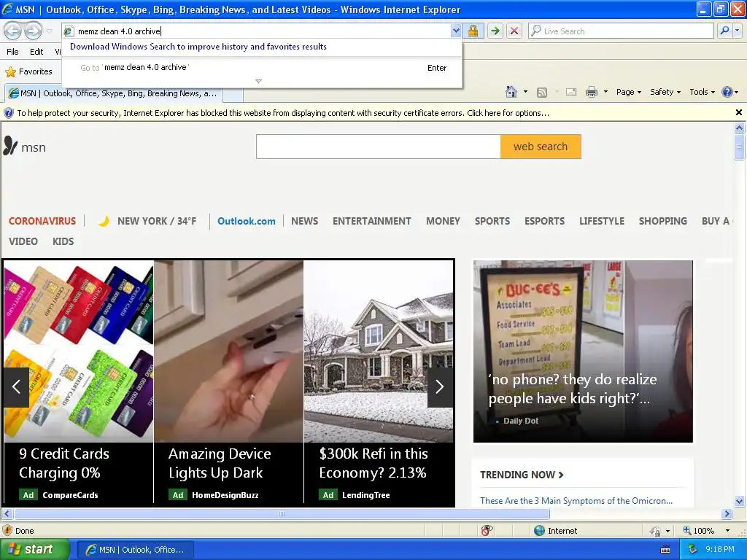The width and height of the screenshot is (747, 560).
Task: Go to the SHOPPING section
Action: (x=662, y=221)
